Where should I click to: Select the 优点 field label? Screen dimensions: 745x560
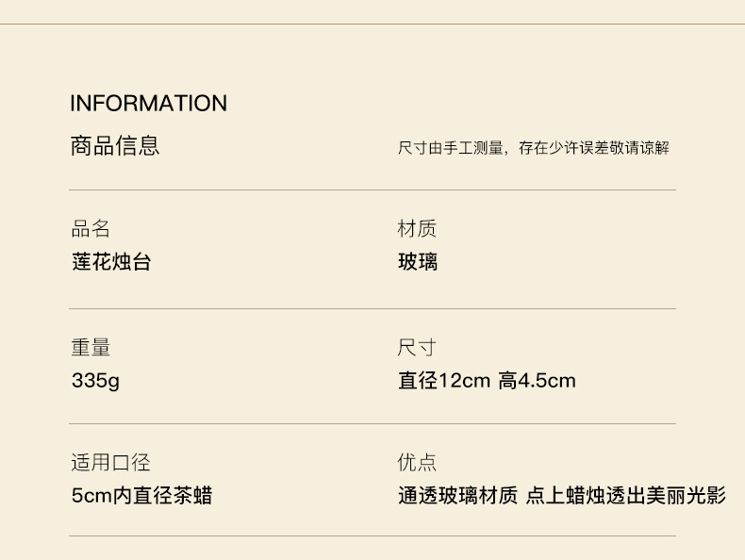pyautogui.click(x=417, y=462)
